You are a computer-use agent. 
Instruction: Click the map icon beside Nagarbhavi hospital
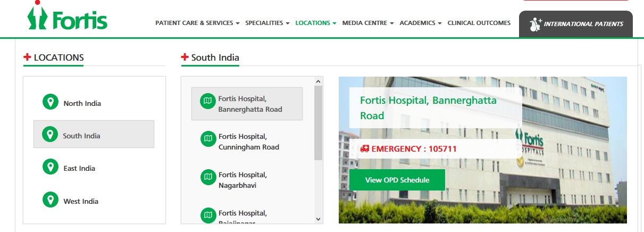coord(208,177)
